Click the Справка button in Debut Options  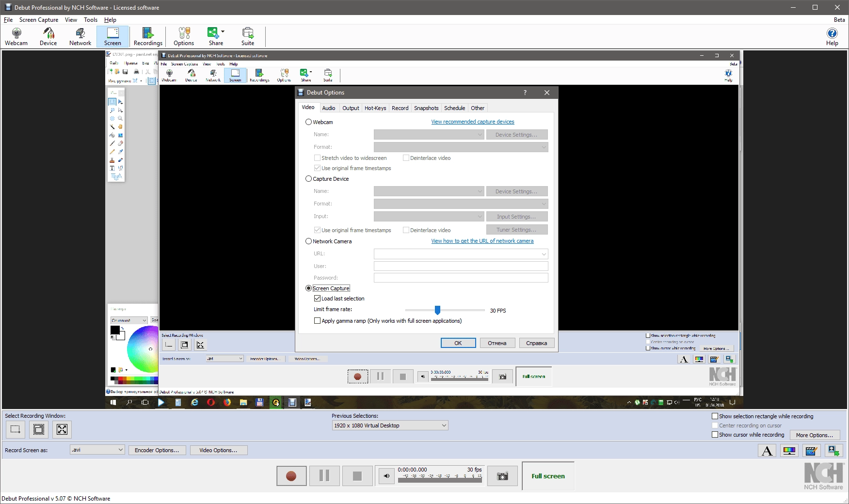pos(536,343)
